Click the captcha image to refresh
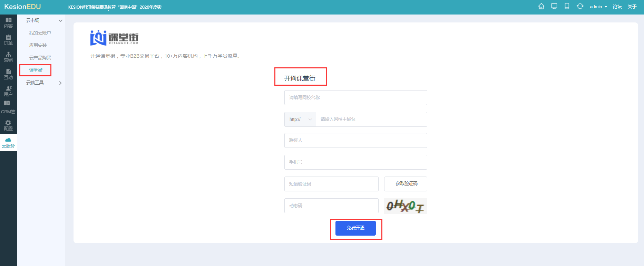The image size is (644, 266). [406, 206]
